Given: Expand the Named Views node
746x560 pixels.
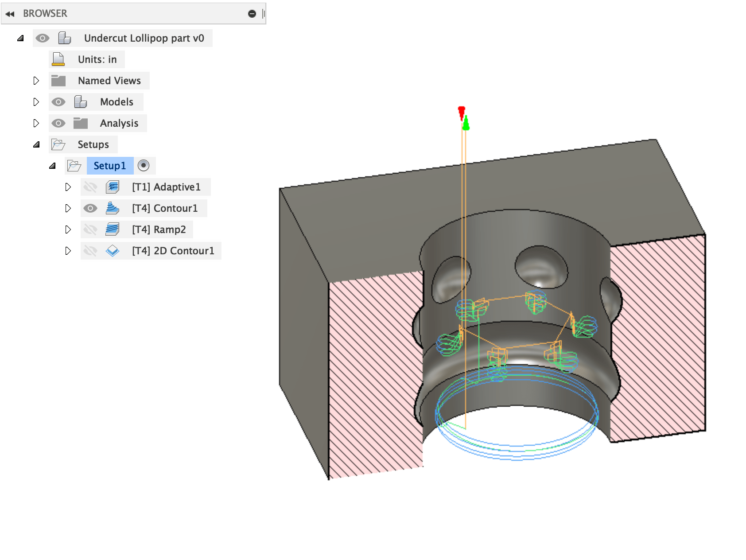Looking at the screenshot, I should click(36, 80).
